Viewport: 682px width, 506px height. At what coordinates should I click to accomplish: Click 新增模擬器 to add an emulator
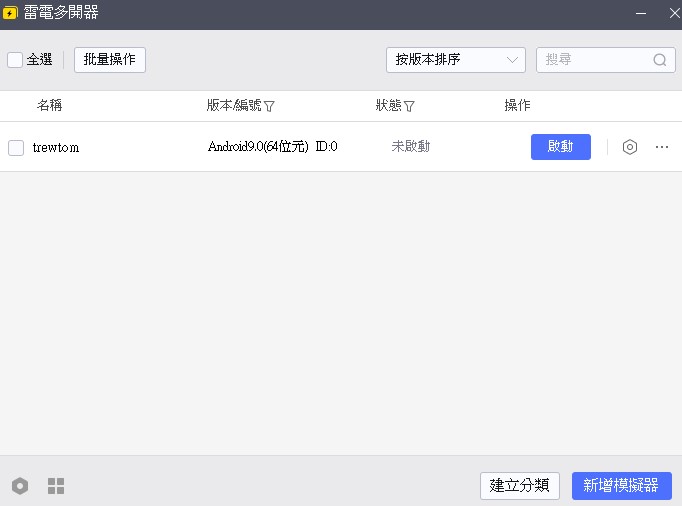click(621, 486)
